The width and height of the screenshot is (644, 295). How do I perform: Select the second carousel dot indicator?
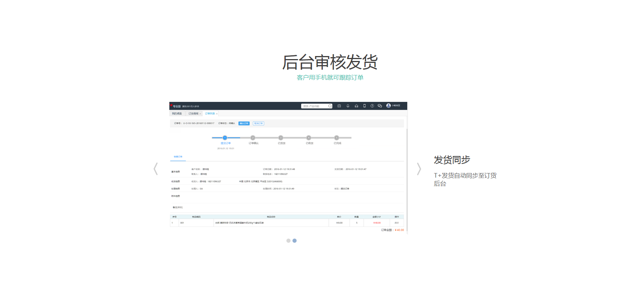295,241
